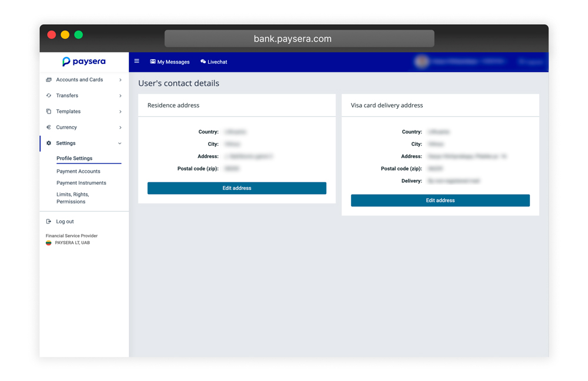588x381 pixels.
Task: Click the Paysera logo
Action: [x=84, y=62]
